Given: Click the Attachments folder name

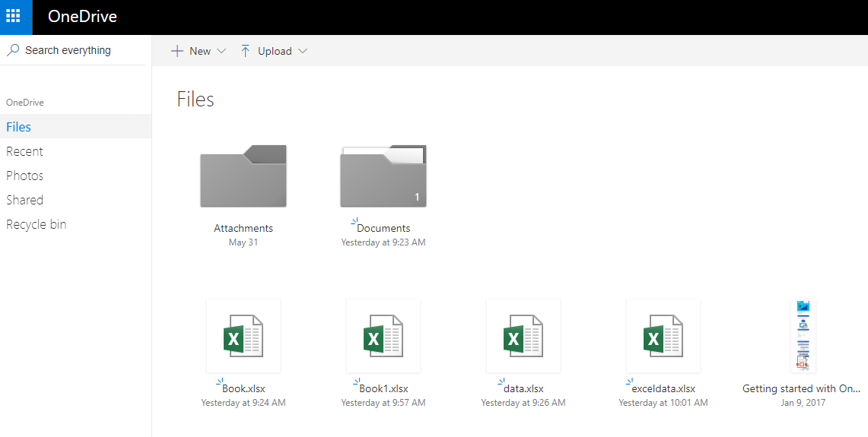Looking at the screenshot, I should [243, 228].
